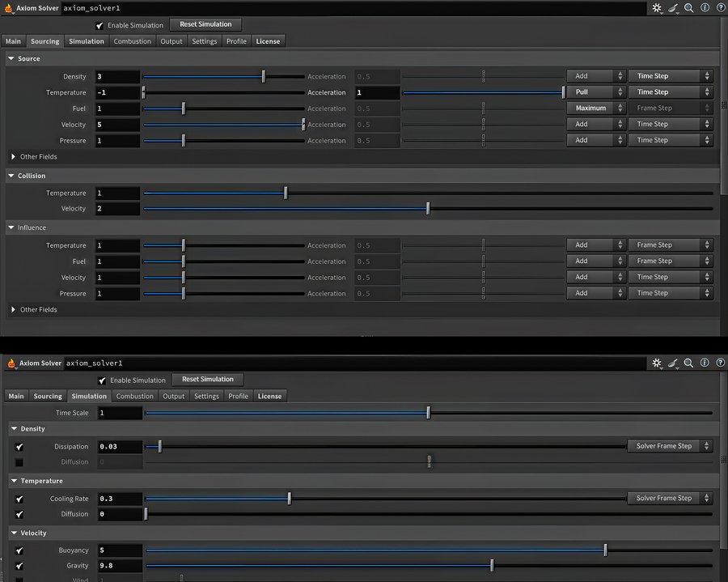728x582 pixels.
Task: Collapse the Source section
Action: [x=11, y=58]
